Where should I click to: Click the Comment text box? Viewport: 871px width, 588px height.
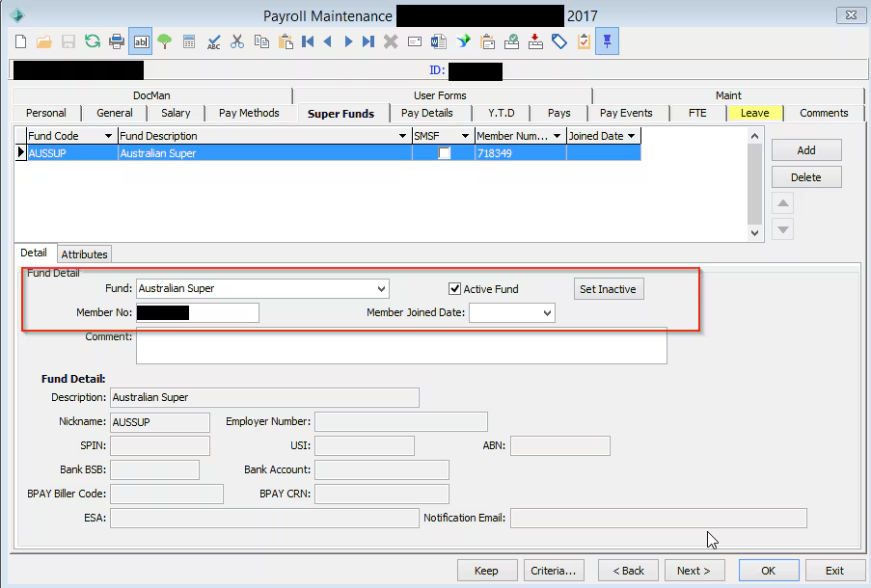click(401, 345)
